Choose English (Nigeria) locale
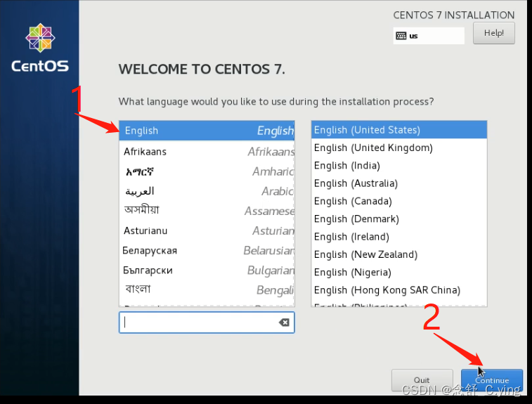Screen dimensions: 532x404 [x=399, y=272]
